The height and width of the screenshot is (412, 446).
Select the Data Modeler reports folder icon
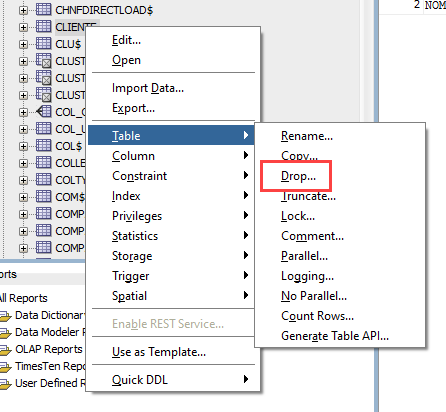[6, 333]
